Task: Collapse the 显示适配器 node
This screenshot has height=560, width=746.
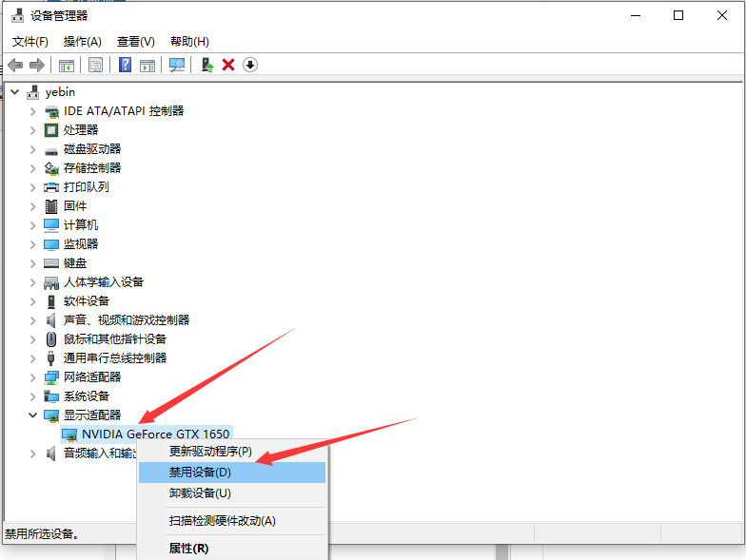Action: point(32,415)
